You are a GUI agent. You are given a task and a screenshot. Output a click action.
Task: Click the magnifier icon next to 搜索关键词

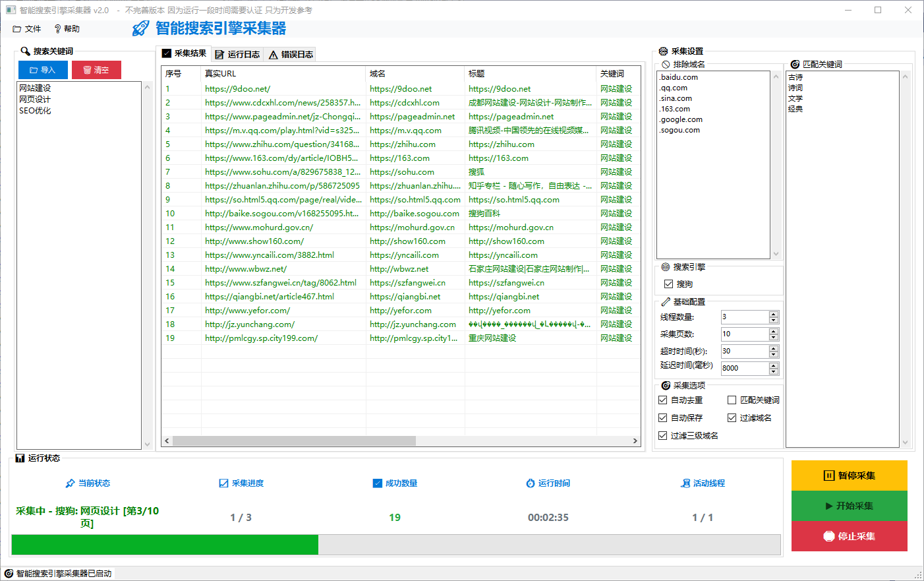click(26, 51)
